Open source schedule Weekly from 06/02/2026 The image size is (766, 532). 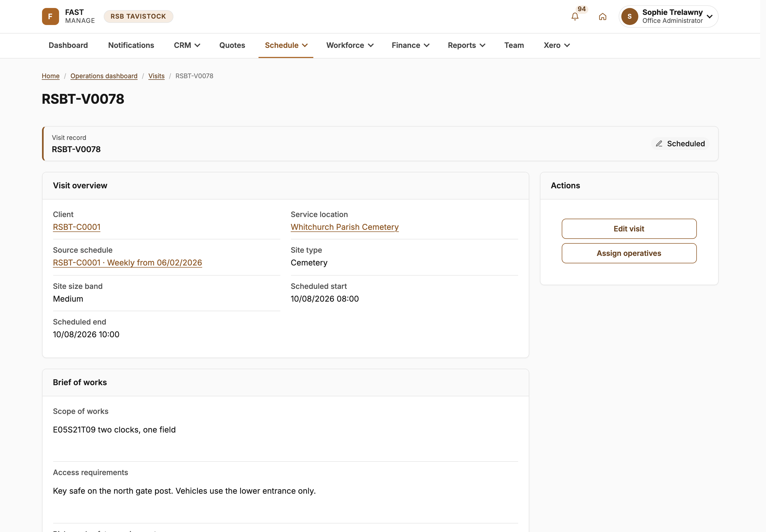(x=128, y=263)
